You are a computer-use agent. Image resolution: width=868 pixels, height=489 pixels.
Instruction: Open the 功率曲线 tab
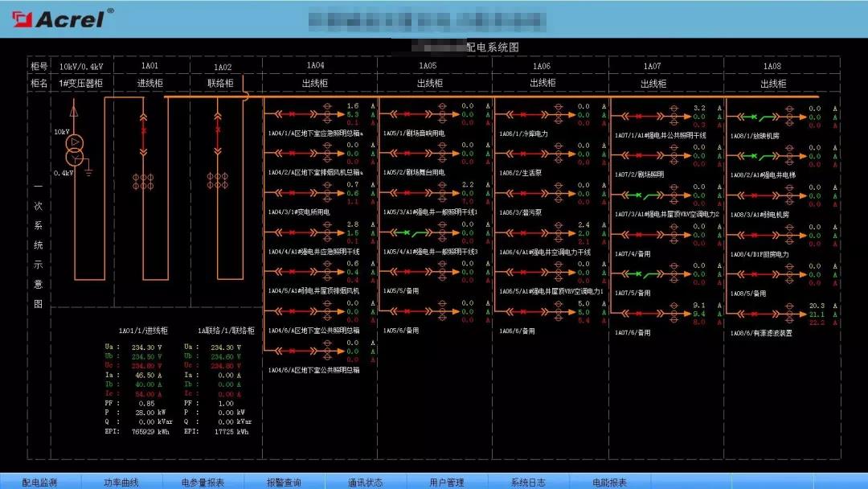pos(121,482)
